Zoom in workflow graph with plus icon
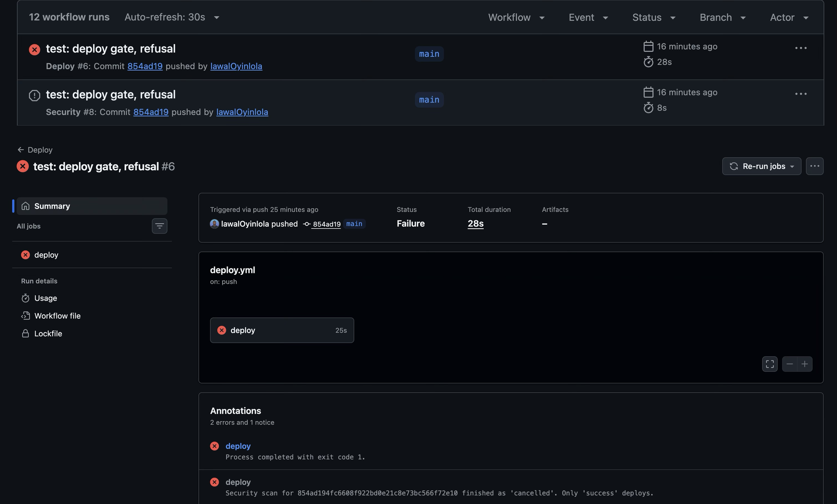 pyautogui.click(x=805, y=364)
